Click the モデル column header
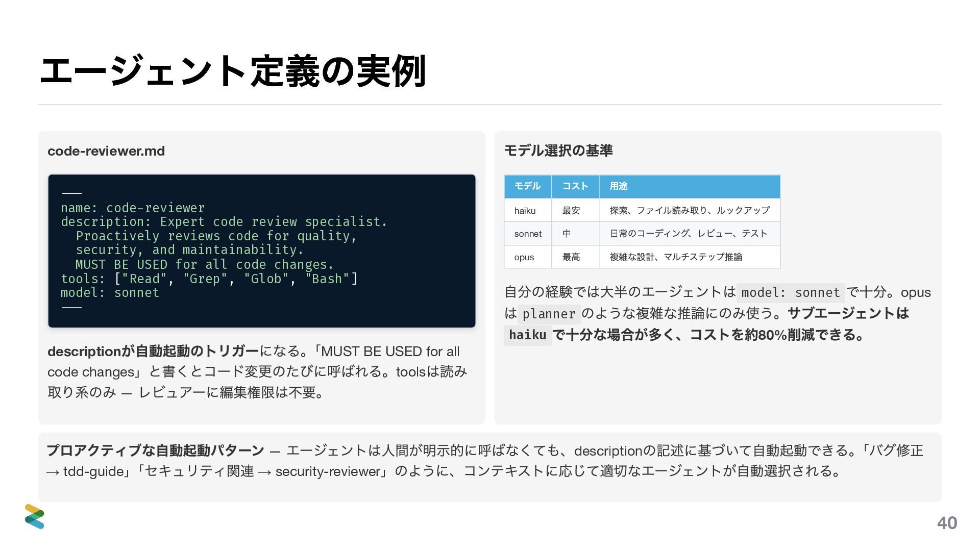 pyautogui.click(x=527, y=186)
